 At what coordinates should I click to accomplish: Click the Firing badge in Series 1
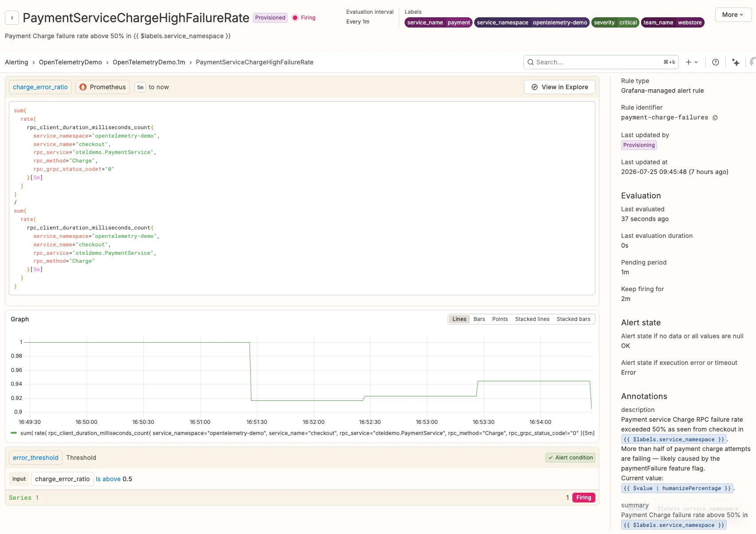(583, 498)
